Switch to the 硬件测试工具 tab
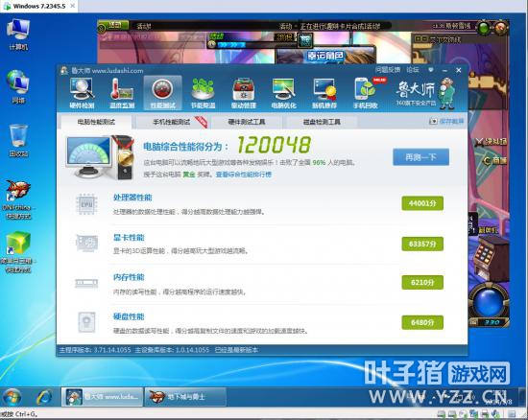This screenshot has width=528, height=420. pos(247,122)
